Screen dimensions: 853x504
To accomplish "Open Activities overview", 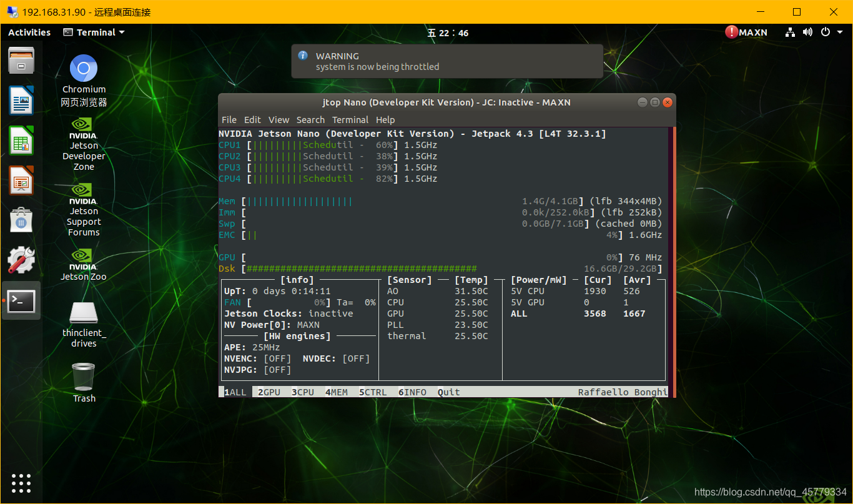I will click(x=29, y=32).
